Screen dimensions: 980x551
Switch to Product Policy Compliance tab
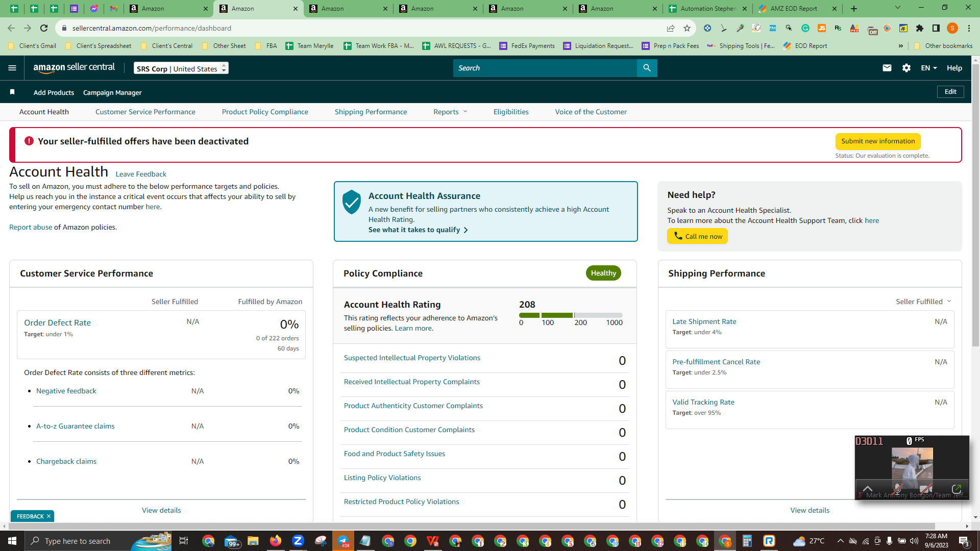point(265,112)
